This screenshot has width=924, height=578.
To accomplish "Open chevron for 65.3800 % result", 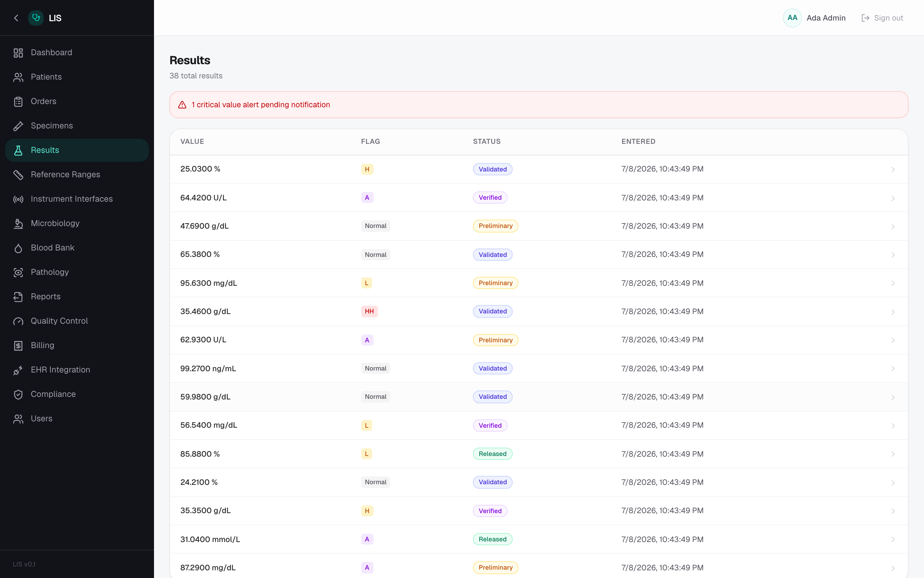I will pos(893,255).
